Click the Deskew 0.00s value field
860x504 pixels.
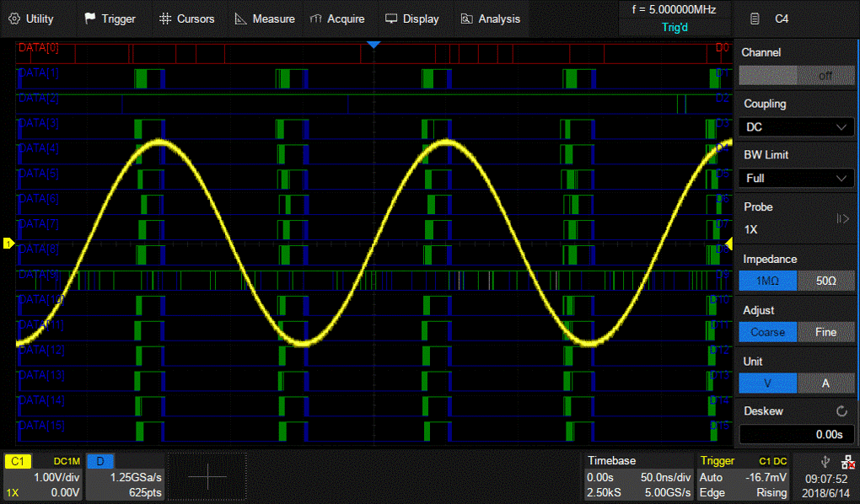point(795,434)
